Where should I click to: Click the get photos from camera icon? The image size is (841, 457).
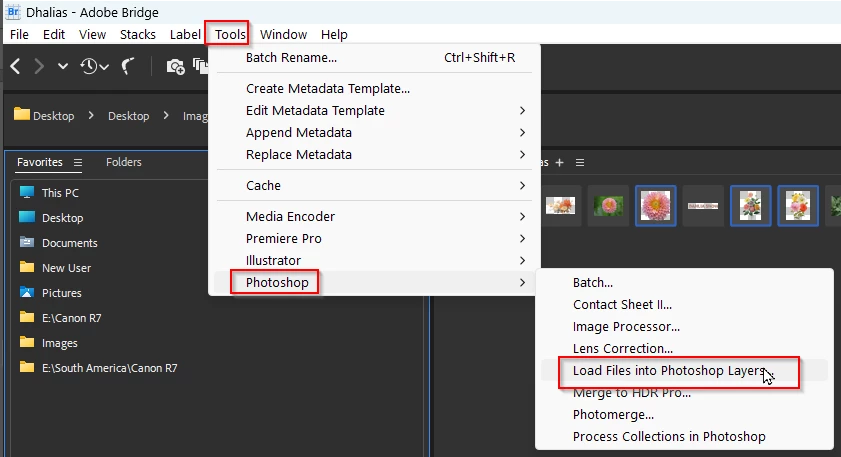pyautogui.click(x=175, y=67)
